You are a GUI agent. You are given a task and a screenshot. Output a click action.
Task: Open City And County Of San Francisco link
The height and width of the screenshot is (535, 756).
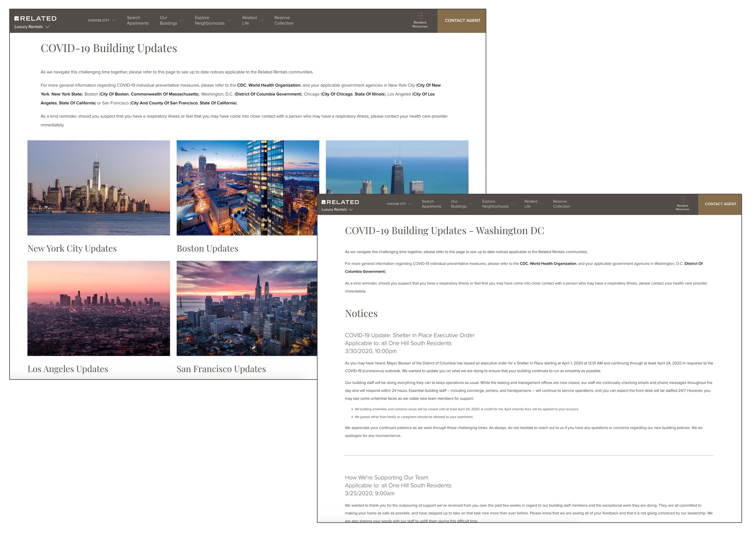point(164,103)
